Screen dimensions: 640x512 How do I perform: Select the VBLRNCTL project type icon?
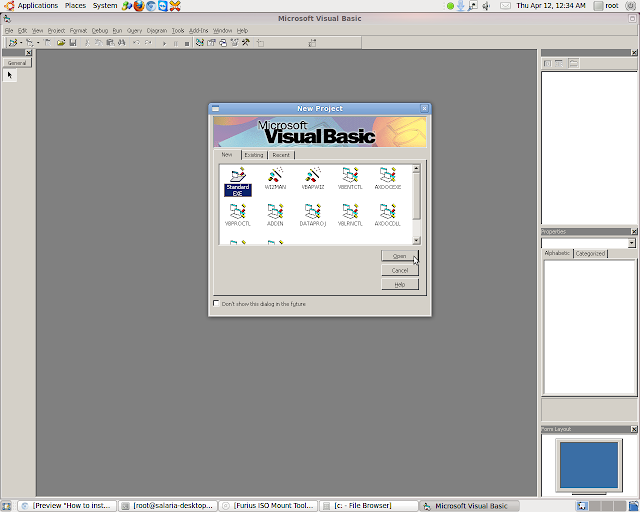pos(350,215)
